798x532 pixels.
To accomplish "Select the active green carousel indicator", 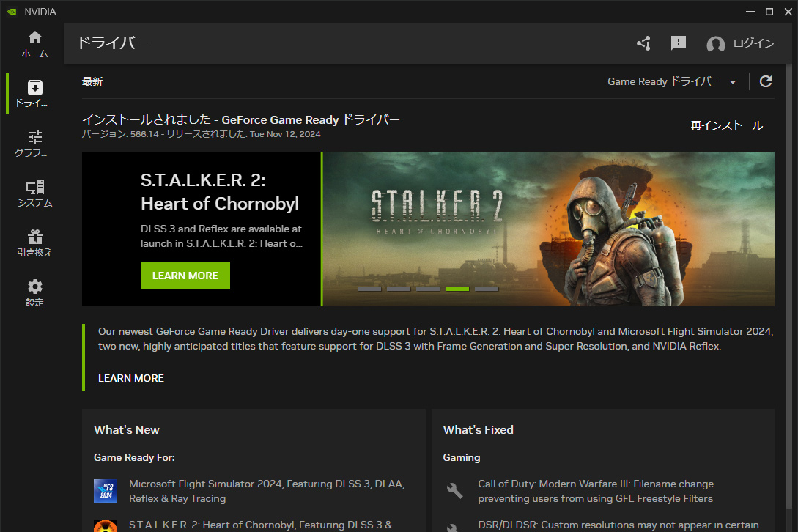I will [x=457, y=289].
